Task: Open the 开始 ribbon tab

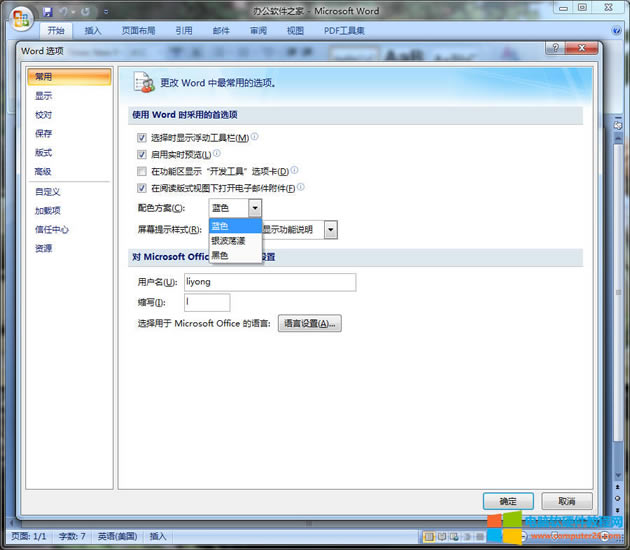Action: 56,31
